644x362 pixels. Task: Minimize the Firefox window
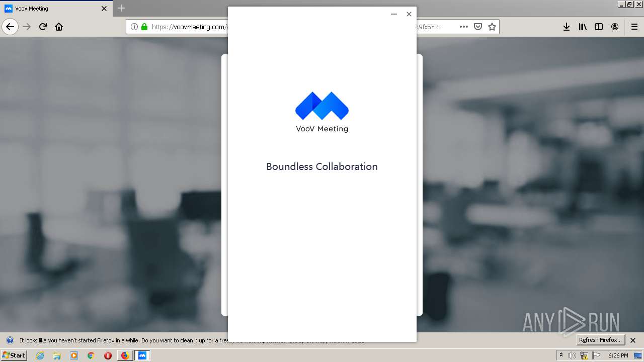tap(621, 4)
